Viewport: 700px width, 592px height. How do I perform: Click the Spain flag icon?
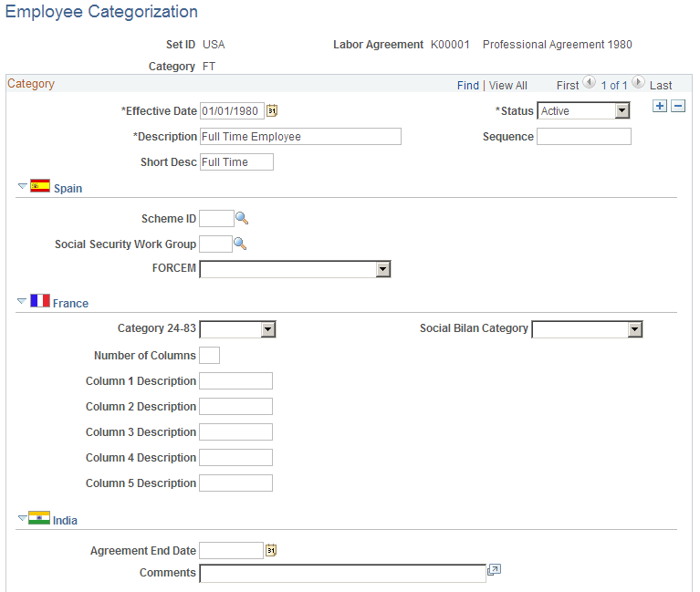40,185
